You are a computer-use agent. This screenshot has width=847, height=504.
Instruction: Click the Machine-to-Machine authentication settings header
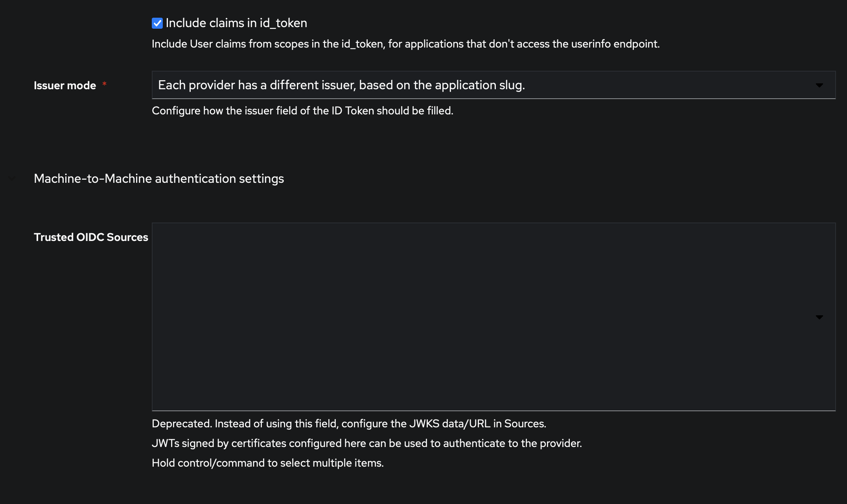coord(159,179)
